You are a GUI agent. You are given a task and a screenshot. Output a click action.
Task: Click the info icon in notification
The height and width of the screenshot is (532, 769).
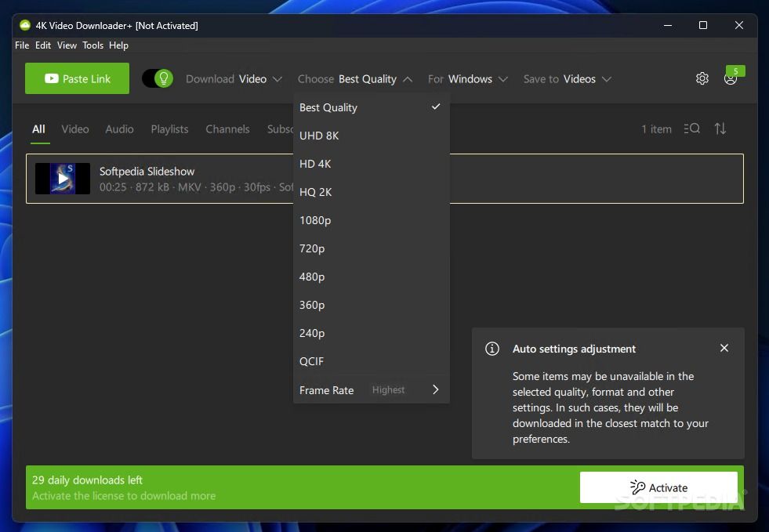[x=492, y=349]
